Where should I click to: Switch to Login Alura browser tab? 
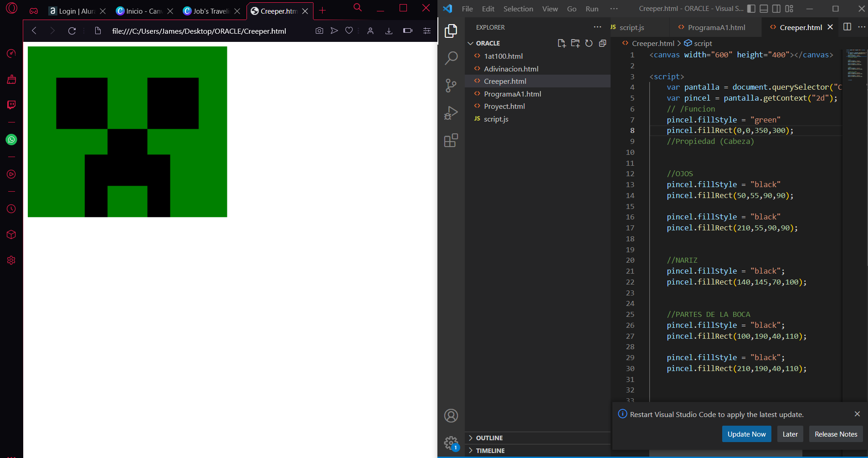pos(77,11)
